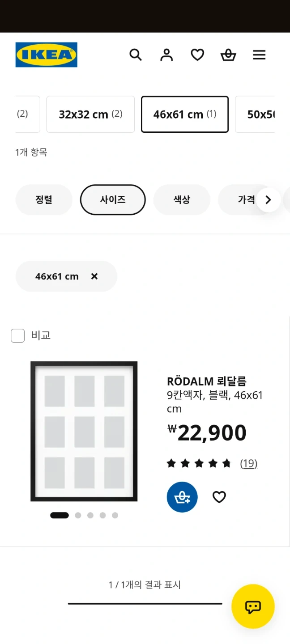The height and width of the screenshot is (644, 290).
Task: Open the 색상 color filter
Action: coord(182,200)
